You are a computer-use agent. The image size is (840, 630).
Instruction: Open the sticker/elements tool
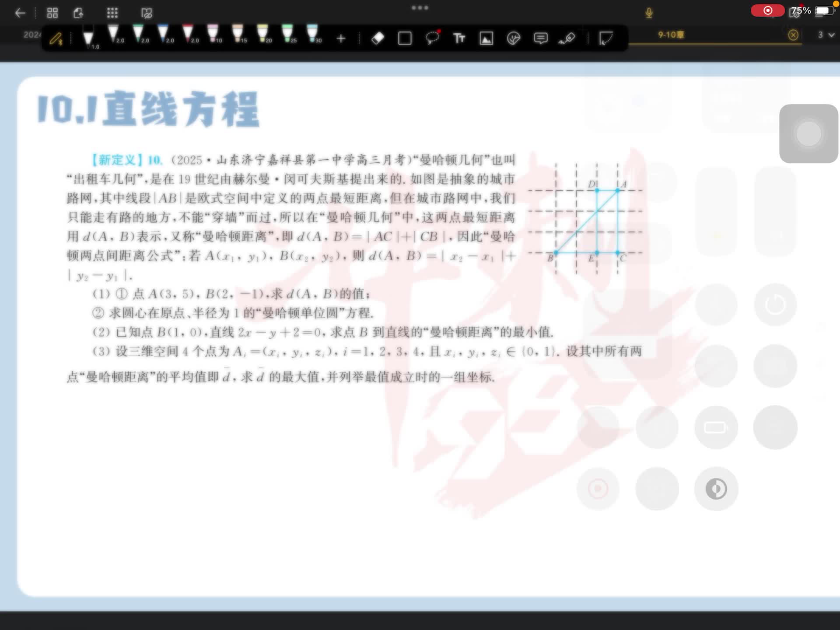tap(513, 38)
